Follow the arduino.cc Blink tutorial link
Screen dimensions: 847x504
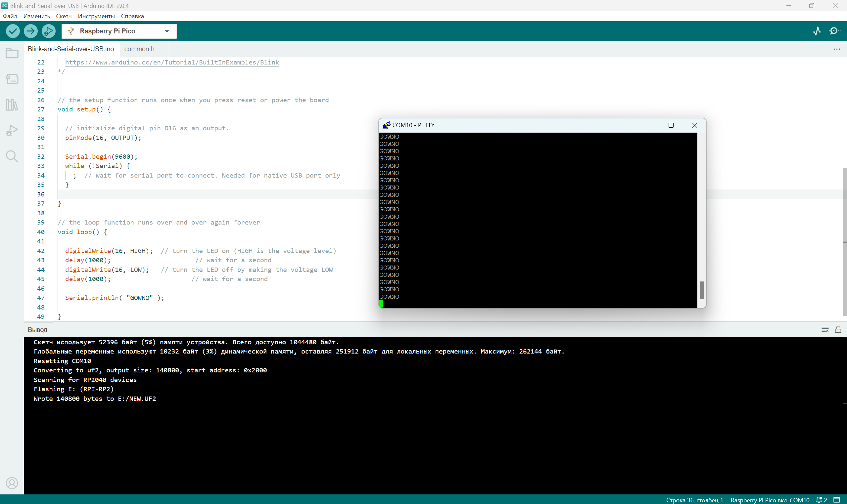point(172,62)
